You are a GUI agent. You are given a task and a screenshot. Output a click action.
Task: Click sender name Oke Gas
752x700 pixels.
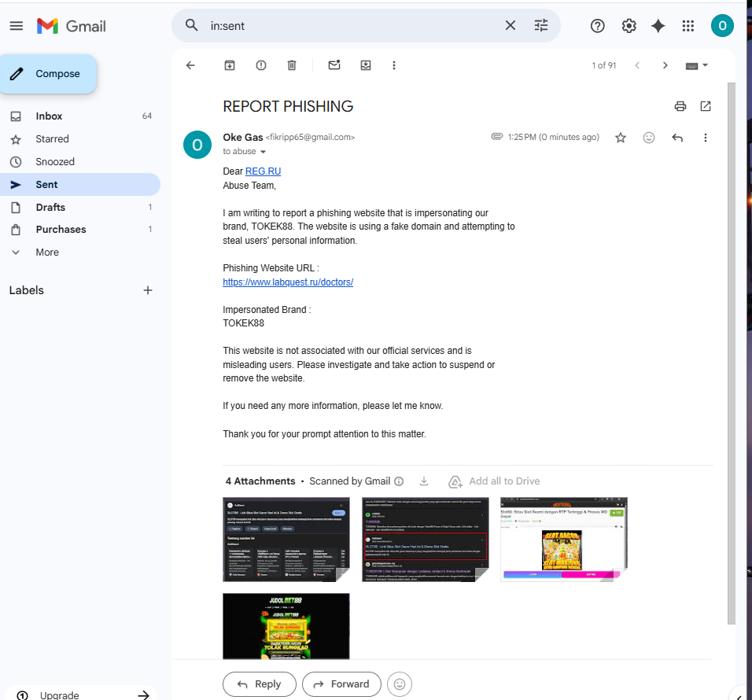243,137
